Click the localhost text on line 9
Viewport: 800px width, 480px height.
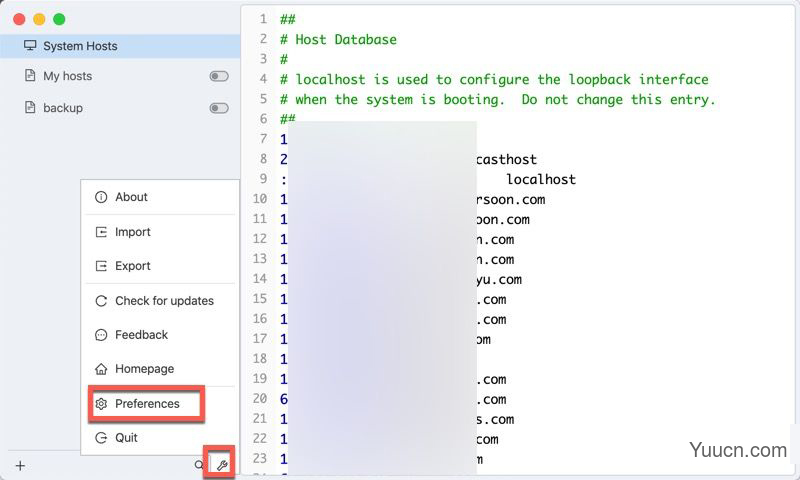coord(541,180)
